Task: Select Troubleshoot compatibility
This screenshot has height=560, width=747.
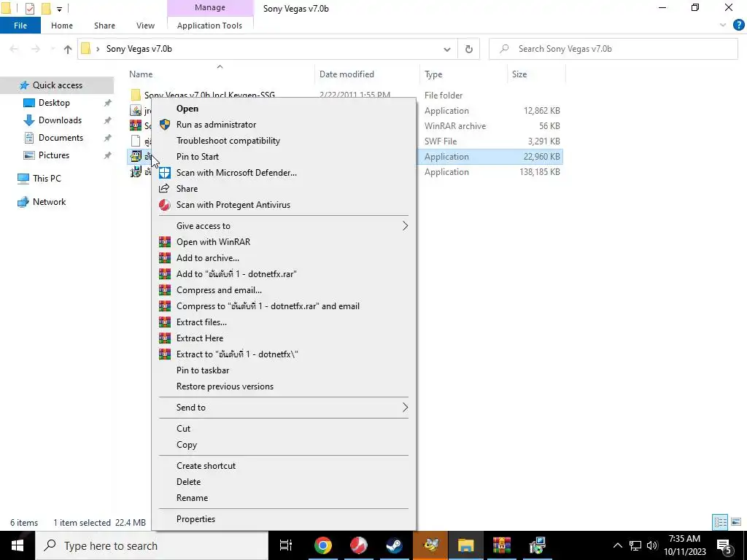Action: 228,141
